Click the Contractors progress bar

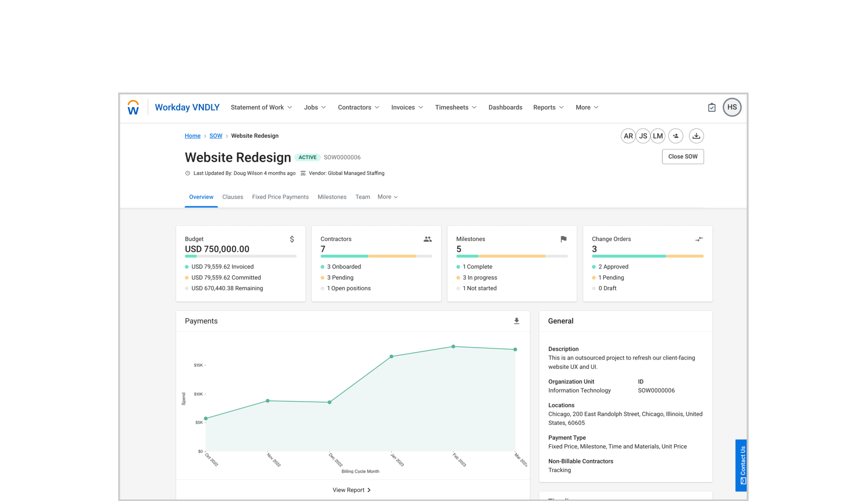pyautogui.click(x=376, y=256)
